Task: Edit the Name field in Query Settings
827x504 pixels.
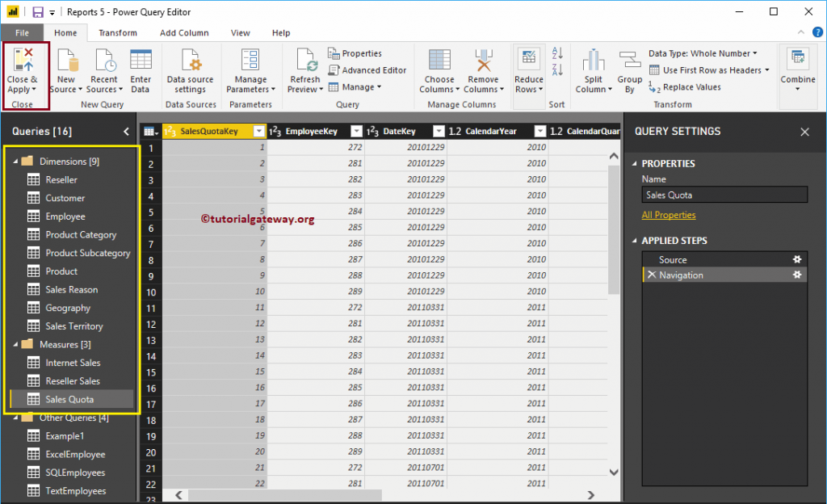Action: pos(724,194)
